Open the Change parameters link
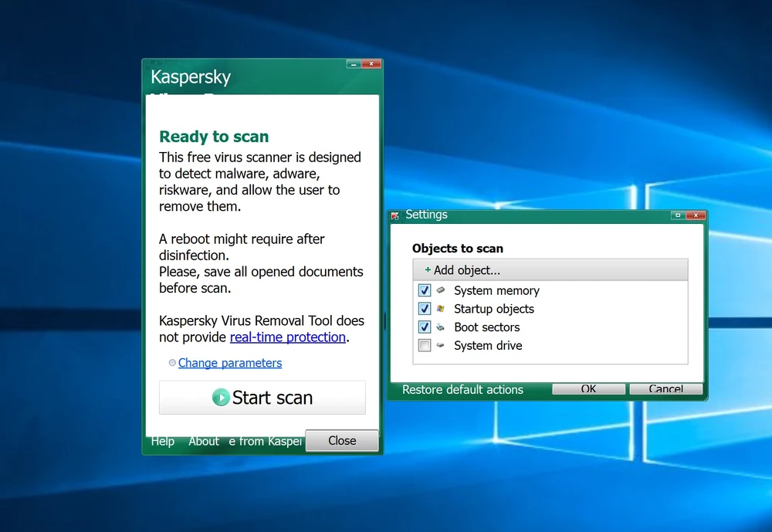 (230, 363)
